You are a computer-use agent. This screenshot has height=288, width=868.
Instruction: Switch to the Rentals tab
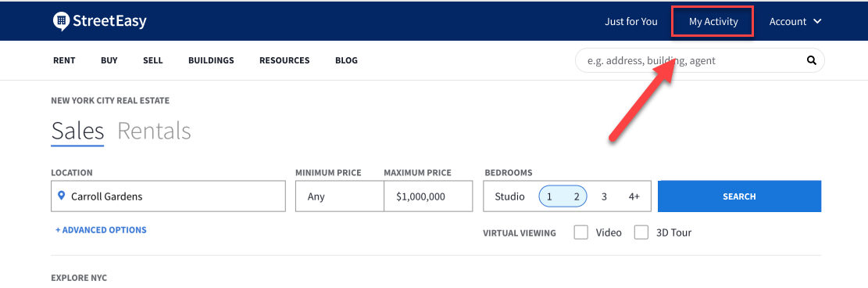154,131
